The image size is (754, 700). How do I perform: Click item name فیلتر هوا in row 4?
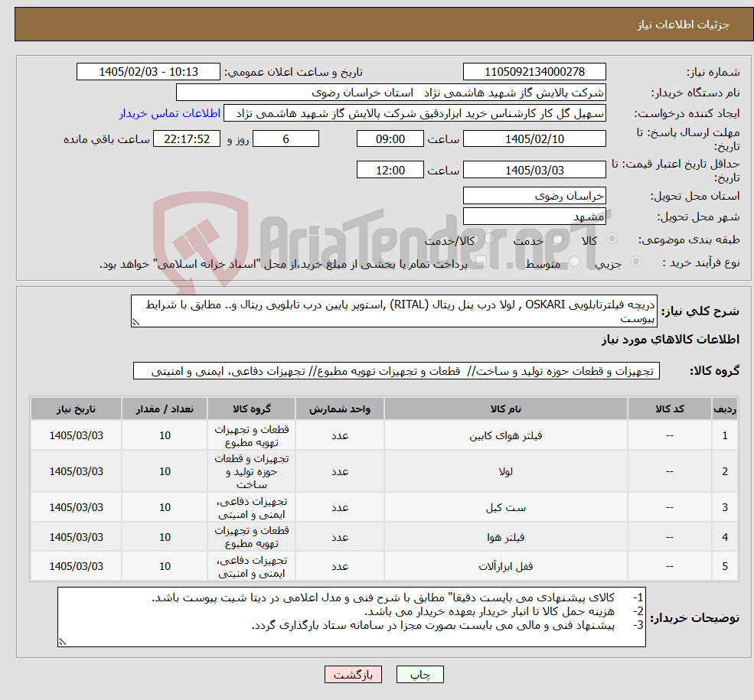click(x=505, y=537)
